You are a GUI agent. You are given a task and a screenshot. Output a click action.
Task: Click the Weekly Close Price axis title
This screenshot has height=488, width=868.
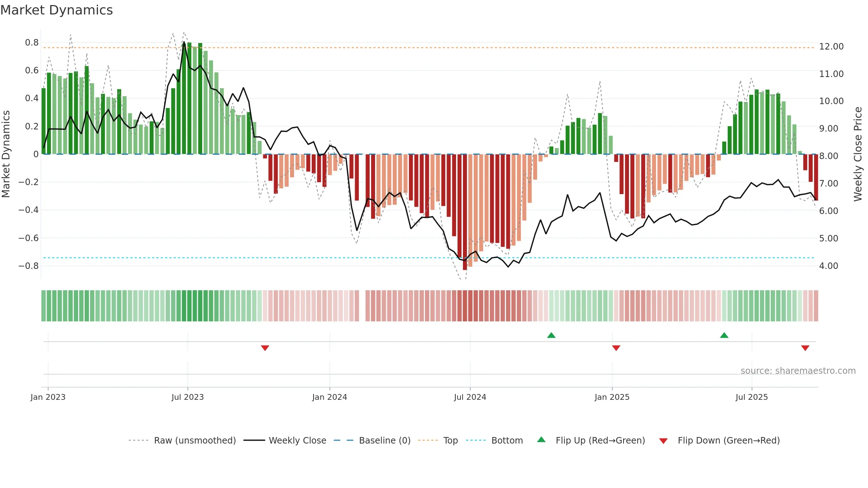point(858,154)
